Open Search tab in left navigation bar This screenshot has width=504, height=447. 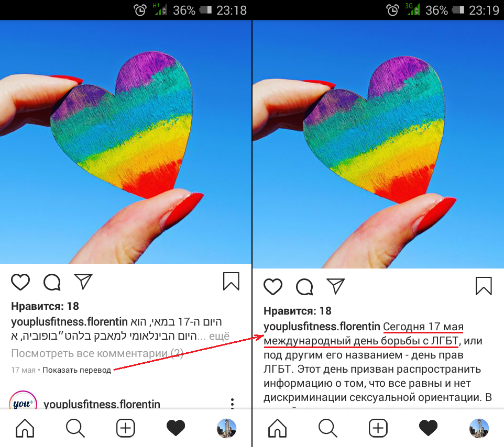pos(75,428)
